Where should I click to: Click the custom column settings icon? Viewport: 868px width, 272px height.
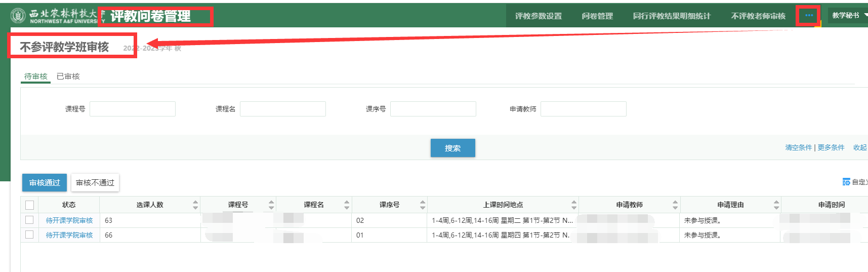click(846, 182)
